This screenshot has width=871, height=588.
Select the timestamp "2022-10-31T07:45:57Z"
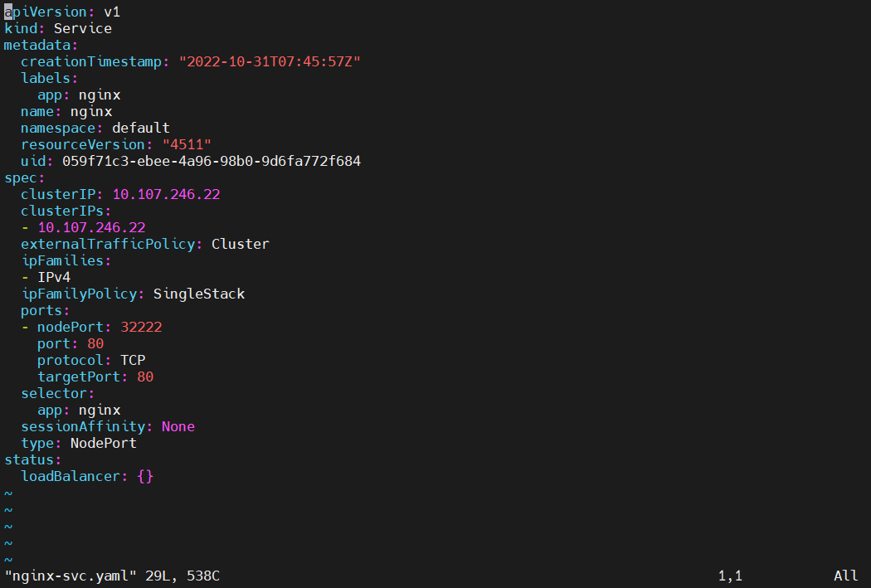tap(270, 61)
